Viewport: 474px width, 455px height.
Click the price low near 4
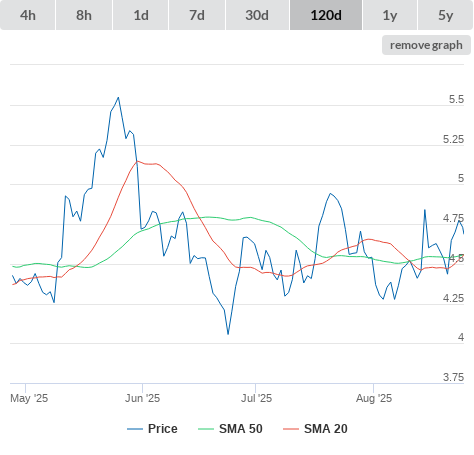click(x=228, y=334)
